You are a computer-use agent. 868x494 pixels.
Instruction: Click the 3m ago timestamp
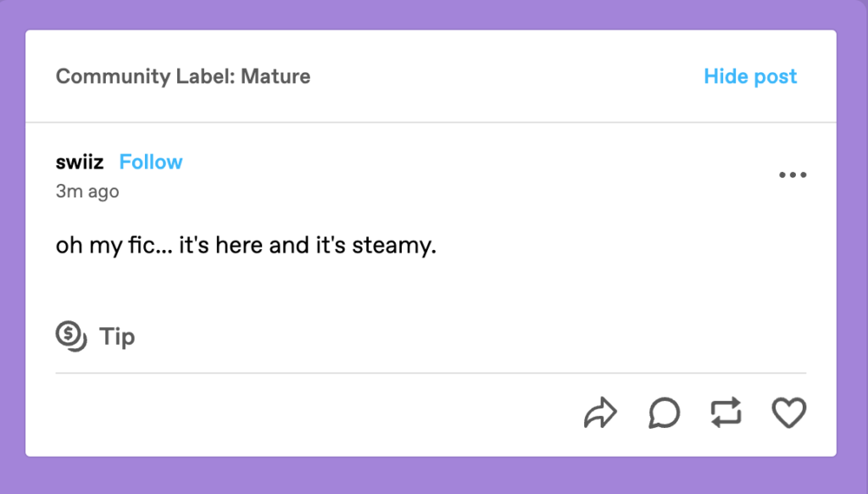tap(86, 191)
